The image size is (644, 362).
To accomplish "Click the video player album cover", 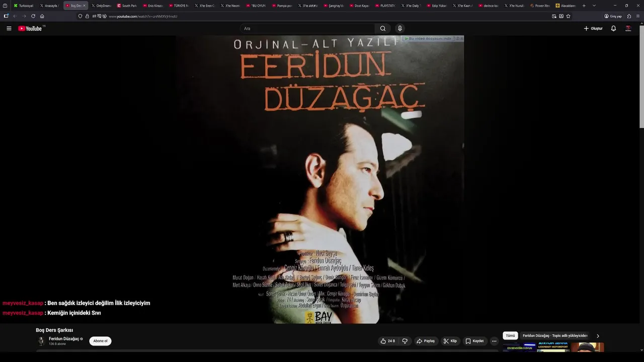I will coord(320,179).
